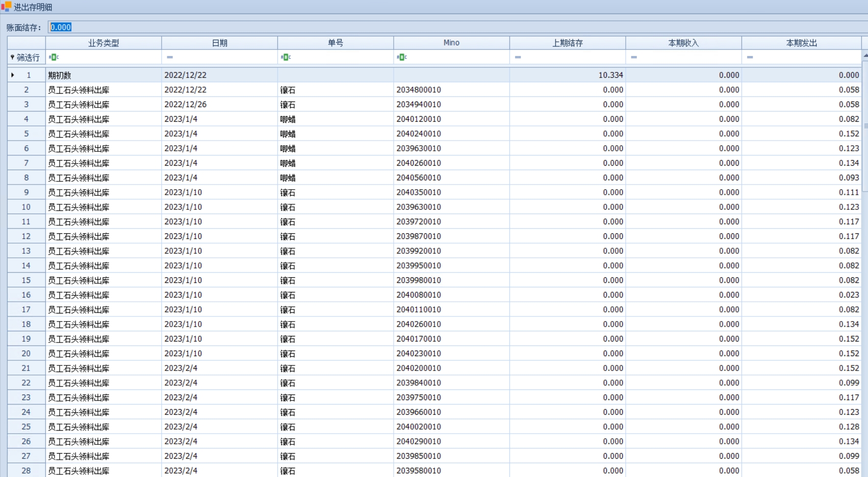Viewport: 868px width, 477px height.
Task: Sort by the 日期 column header
Action: pyautogui.click(x=219, y=43)
